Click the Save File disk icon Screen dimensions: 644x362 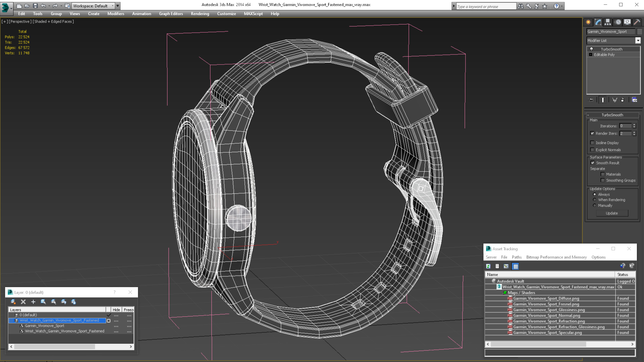35,6
